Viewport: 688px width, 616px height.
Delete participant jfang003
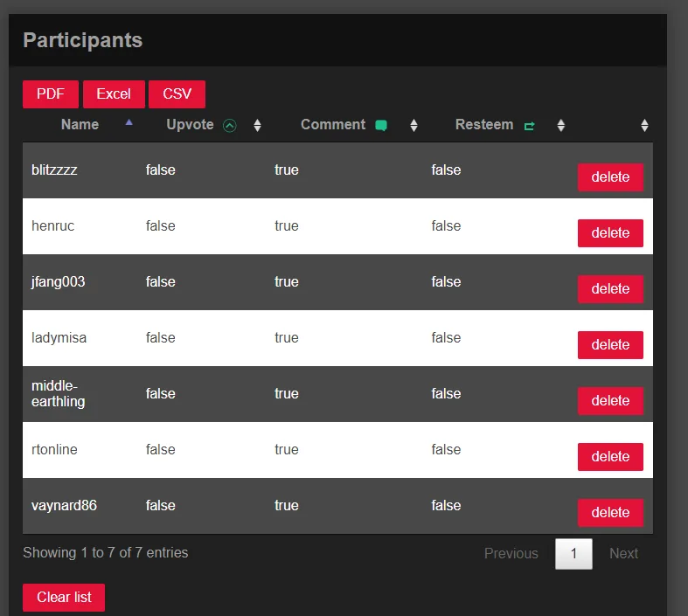(610, 289)
